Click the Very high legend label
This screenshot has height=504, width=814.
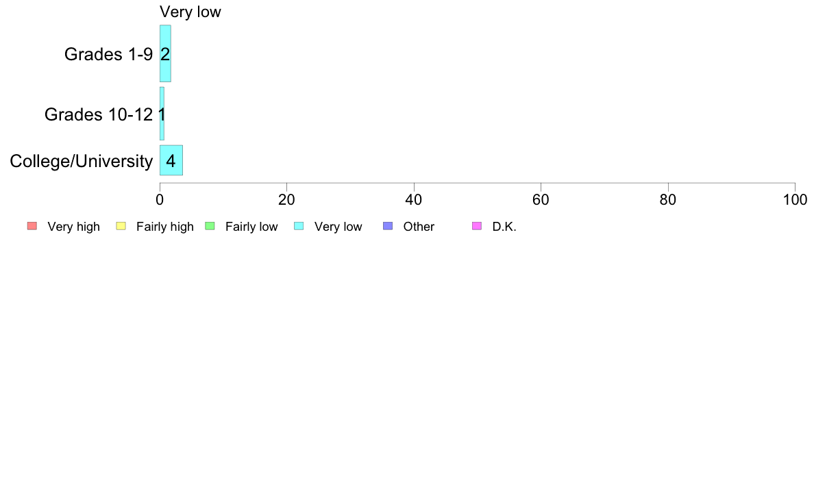pyautogui.click(x=73, y=227)
